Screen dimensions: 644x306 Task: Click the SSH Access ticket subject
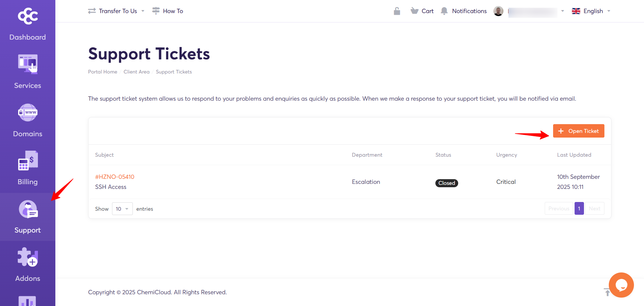click(111, 187)
